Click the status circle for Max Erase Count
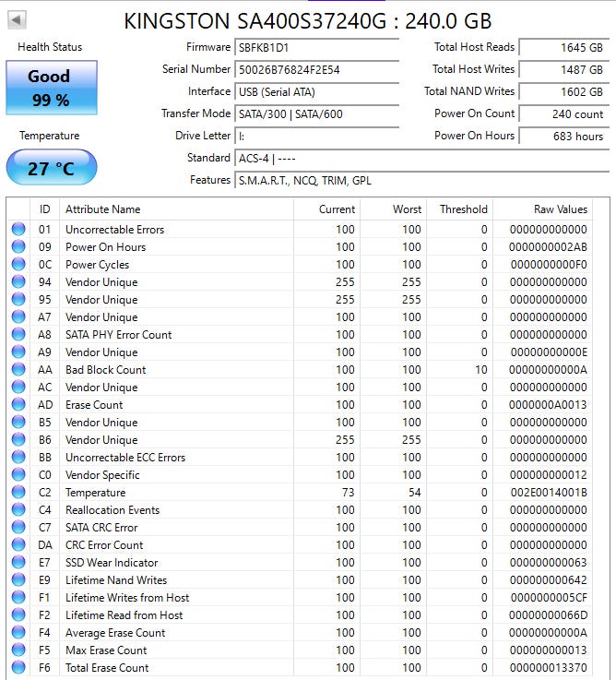The height and width of the screenshot is (680, 616). (18, 650)
